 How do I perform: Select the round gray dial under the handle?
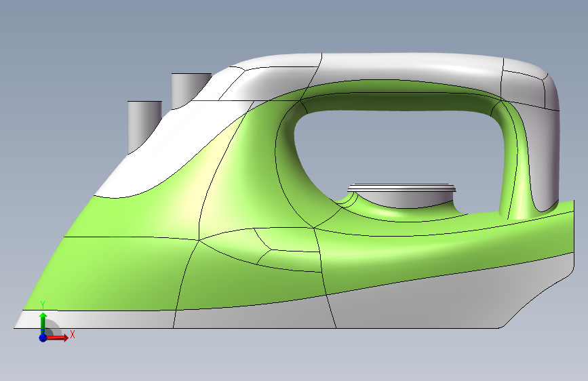(401, 195)
